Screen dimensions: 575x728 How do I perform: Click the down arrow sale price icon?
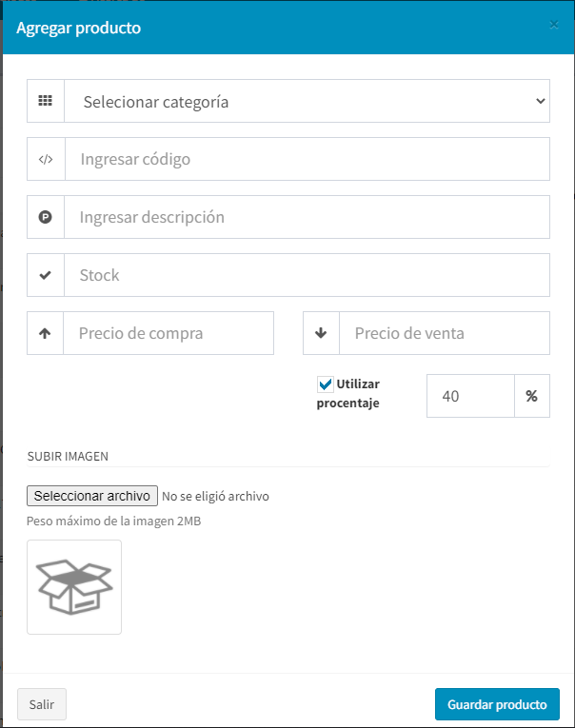pos(321,333)
